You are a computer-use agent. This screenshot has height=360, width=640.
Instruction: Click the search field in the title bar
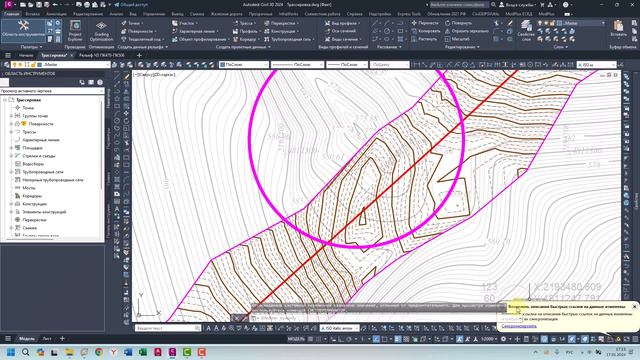click(459, 4)
